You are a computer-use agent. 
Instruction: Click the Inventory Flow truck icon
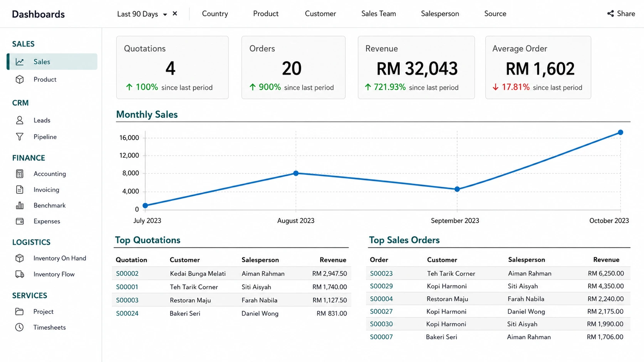point(20,274)
